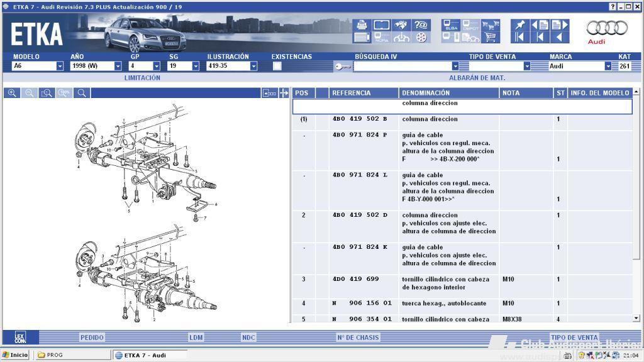Viewport: 644px width, 362px height.
Task: Select the zoom-to-area magnifier tool
Action: (x=47, y=93)
